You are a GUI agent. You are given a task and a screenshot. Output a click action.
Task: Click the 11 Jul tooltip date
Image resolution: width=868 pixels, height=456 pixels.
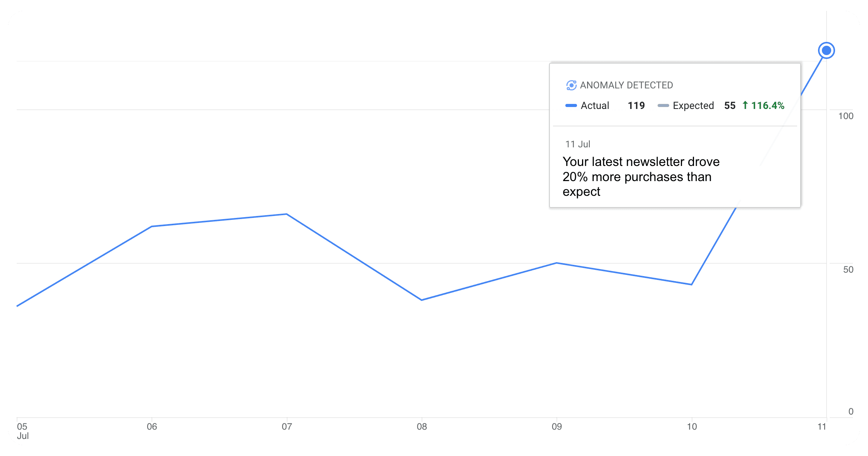pyautogui.click(x=577, y=144)
